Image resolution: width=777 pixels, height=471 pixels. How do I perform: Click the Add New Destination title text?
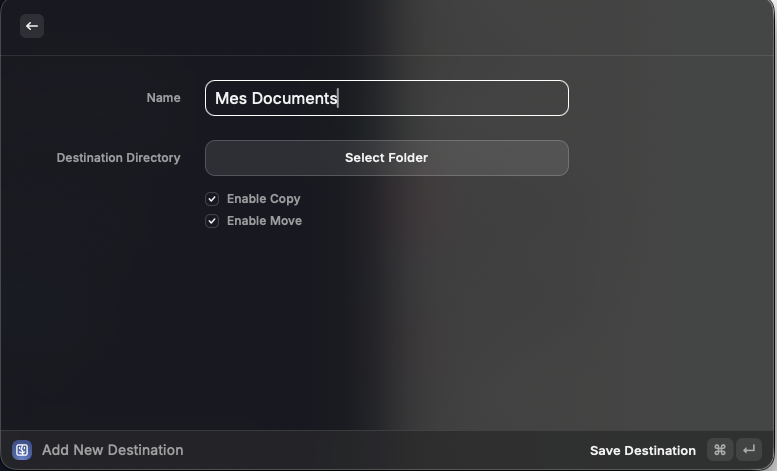(x=112, y=450)
